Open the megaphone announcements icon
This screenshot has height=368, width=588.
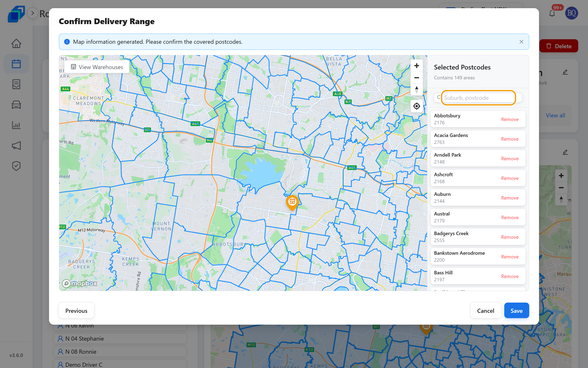coord(16,146)
